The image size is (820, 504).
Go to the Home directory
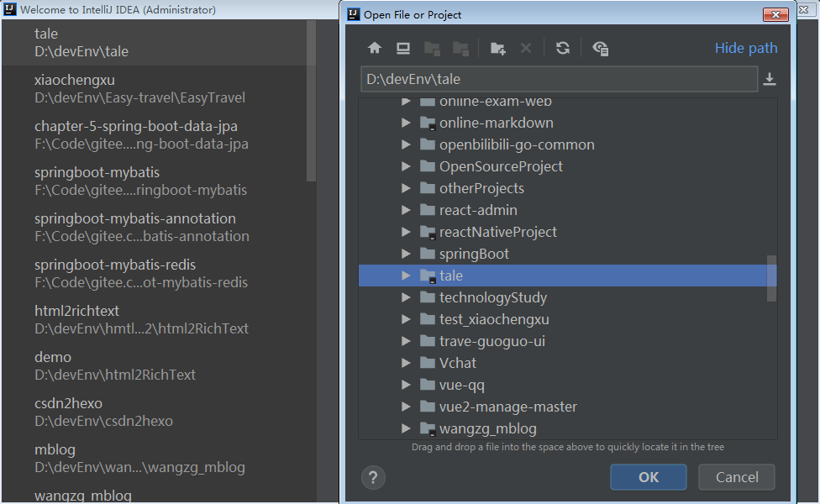point(375,49)
